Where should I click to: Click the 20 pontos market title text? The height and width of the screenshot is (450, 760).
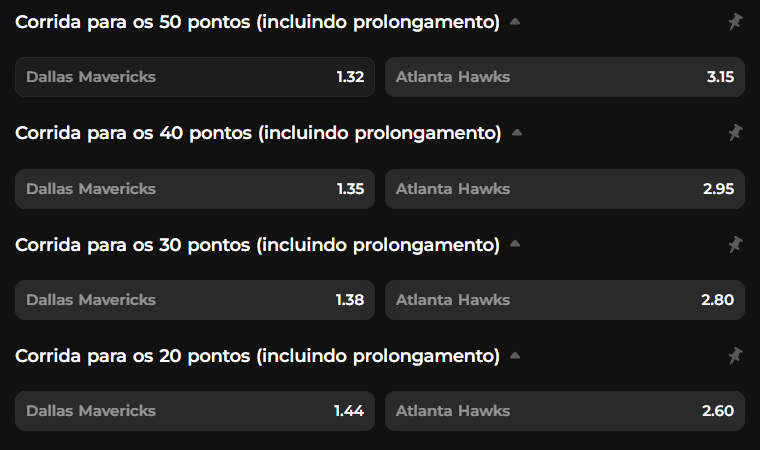pos(257,355)
